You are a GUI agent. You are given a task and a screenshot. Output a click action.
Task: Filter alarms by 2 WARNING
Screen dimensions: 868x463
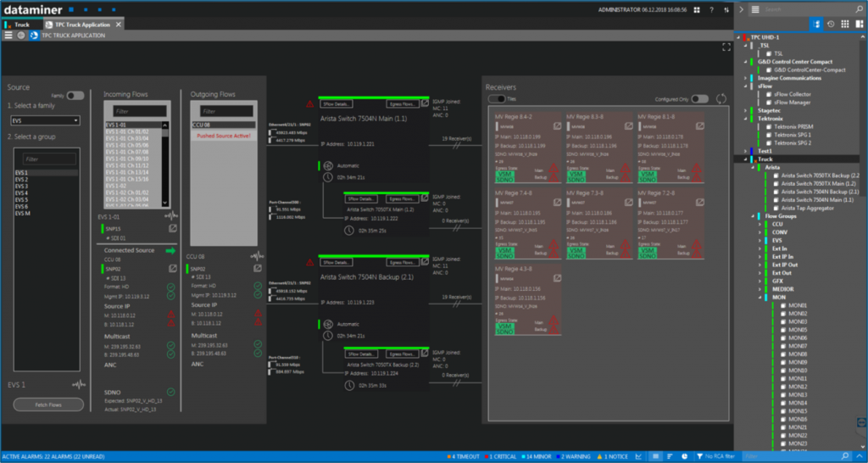click(x=574, y=456)
